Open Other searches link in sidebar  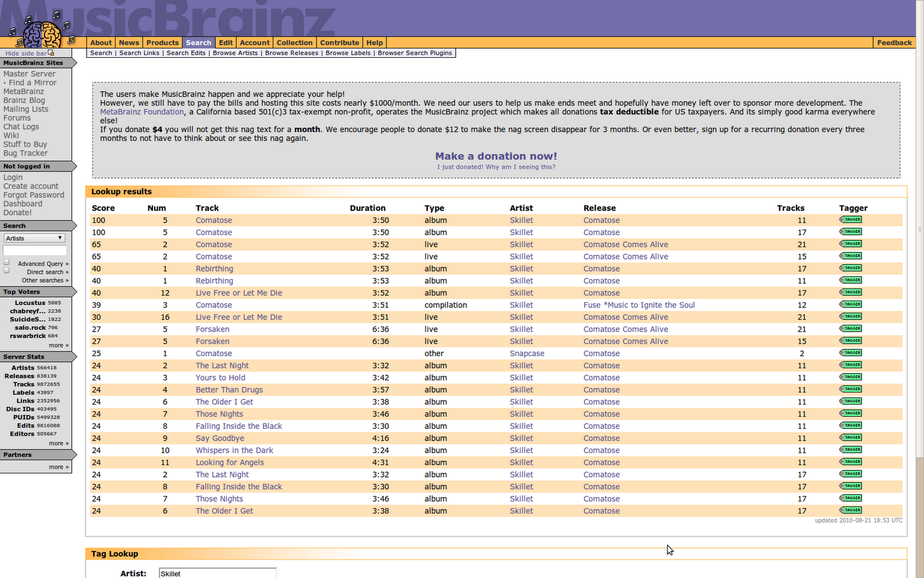pos(45,280)
